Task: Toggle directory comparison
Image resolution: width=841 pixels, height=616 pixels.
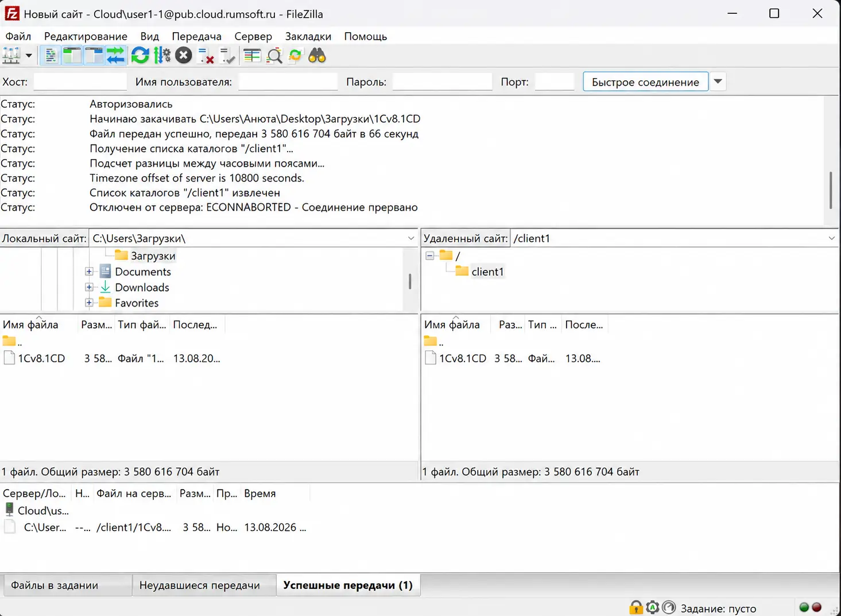Action: [274, 56]
